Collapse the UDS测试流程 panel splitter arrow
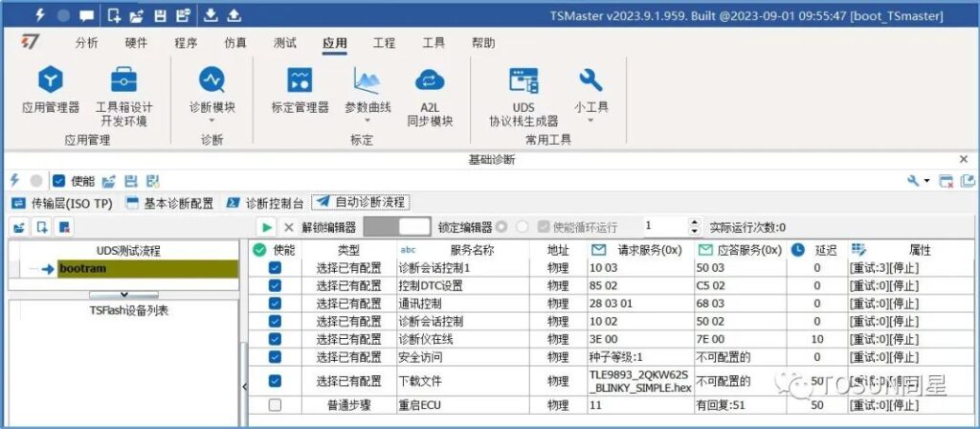980x429 pixels. (x=123, y=294)
